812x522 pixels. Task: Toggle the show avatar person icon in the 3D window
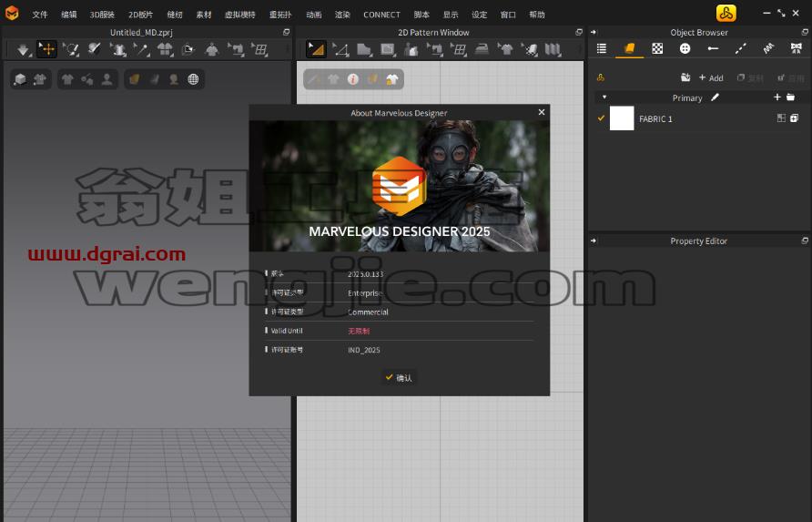[107, 78]
